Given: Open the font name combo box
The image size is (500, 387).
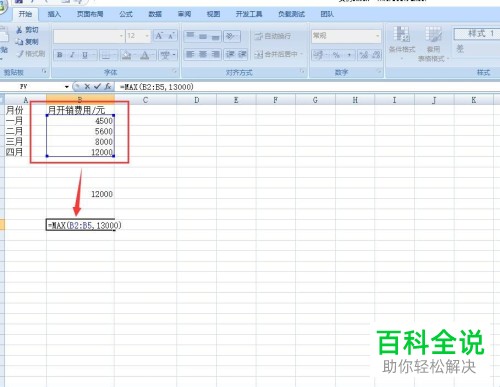Looking at the screenshot, I should 89,36.
